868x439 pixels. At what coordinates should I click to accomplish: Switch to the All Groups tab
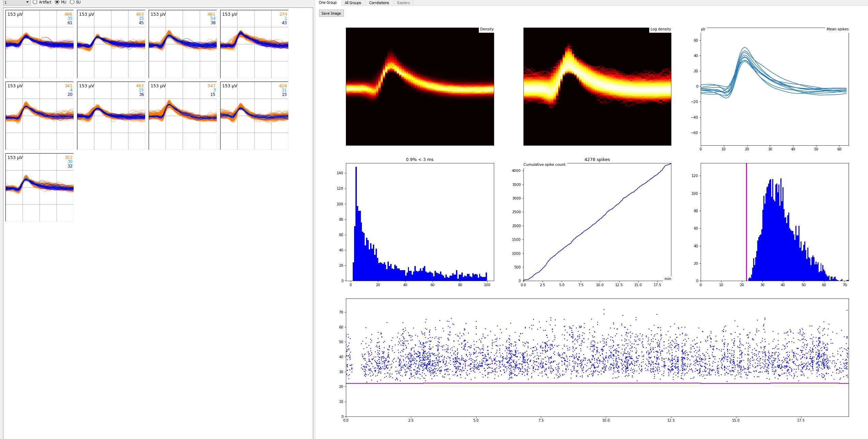(352, 3)
